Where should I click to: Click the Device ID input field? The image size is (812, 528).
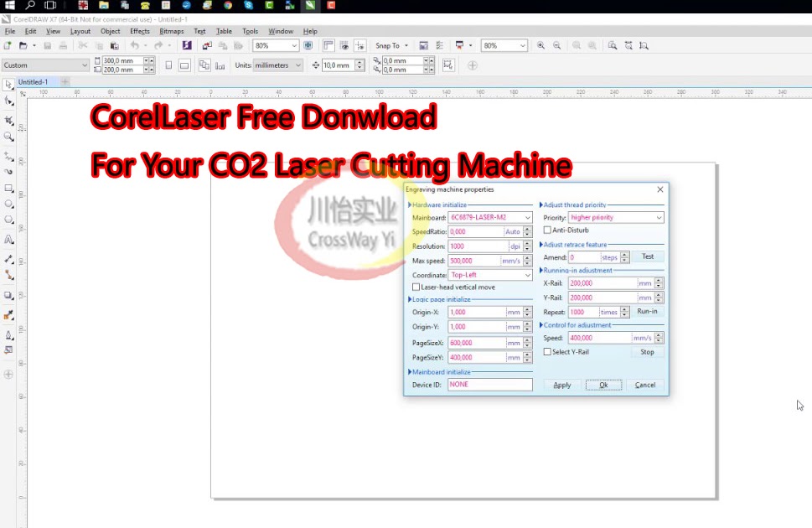tap(490, 385)
